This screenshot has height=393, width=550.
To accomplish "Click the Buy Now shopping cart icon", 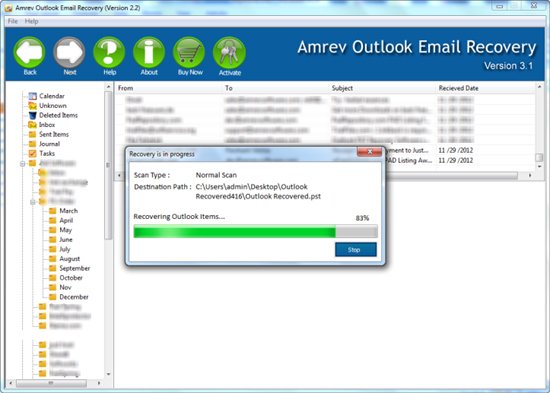I will pos(189,53).
